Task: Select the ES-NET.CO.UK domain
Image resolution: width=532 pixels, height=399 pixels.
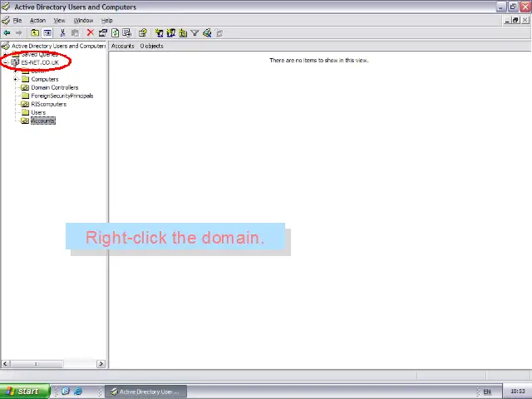Action: pyautogui.click(x=40, y=62)
